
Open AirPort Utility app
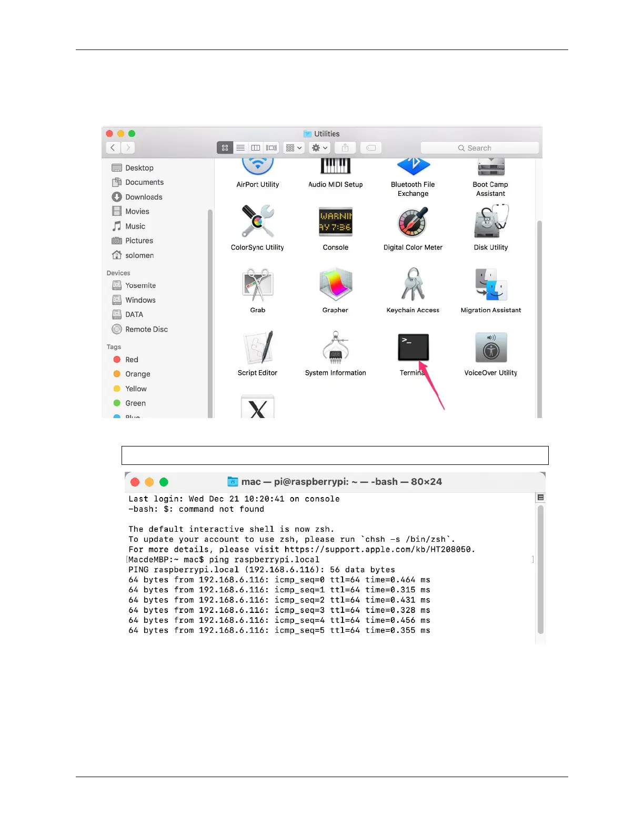[x=258, y=167]
